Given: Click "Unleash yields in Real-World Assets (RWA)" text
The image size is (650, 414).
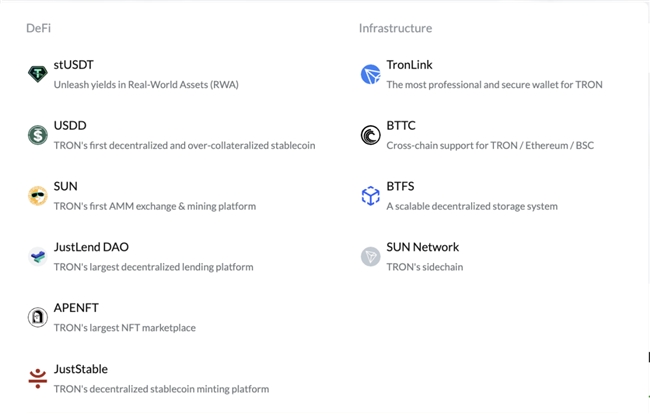Looking at the screenshot, I should pos(146,85).
